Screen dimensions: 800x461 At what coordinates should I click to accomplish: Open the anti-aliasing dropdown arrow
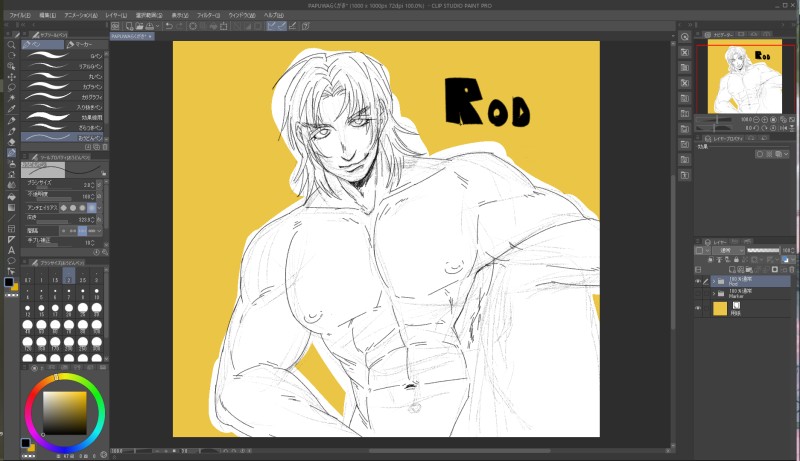99,208
